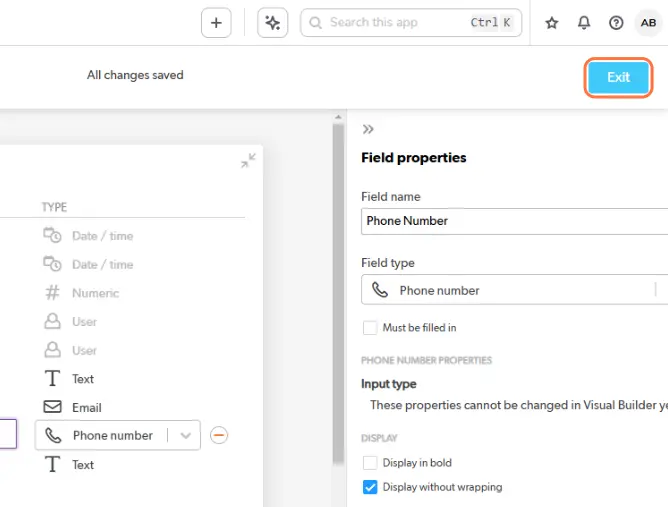Click the Field name input box
668x507 pixels.
click(512, 221)
